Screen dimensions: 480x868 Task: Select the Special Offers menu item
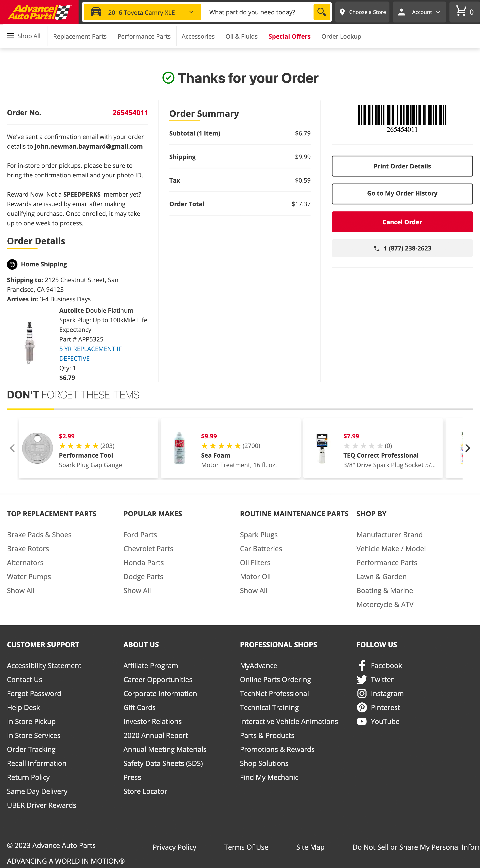point(289,36)
